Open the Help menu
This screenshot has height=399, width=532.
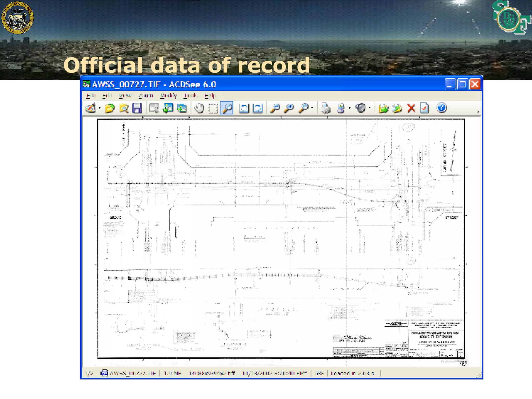pyautogui.click(x=210, y=96)
